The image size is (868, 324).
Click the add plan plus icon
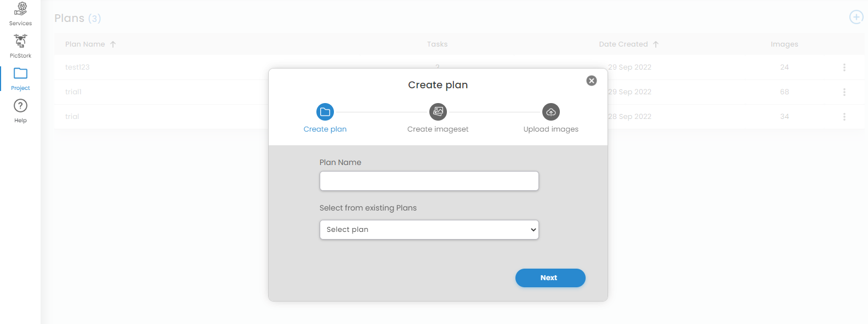pos(856,17)
